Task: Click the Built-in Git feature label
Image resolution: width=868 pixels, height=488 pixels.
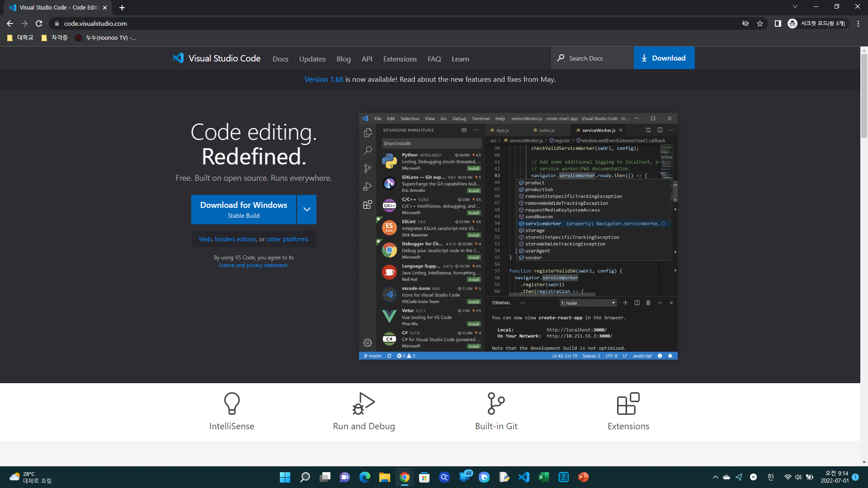Action: click(x=496, y=426)
